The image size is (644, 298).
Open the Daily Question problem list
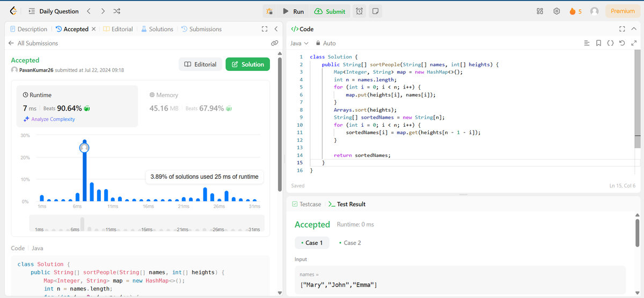coord(53,11)
